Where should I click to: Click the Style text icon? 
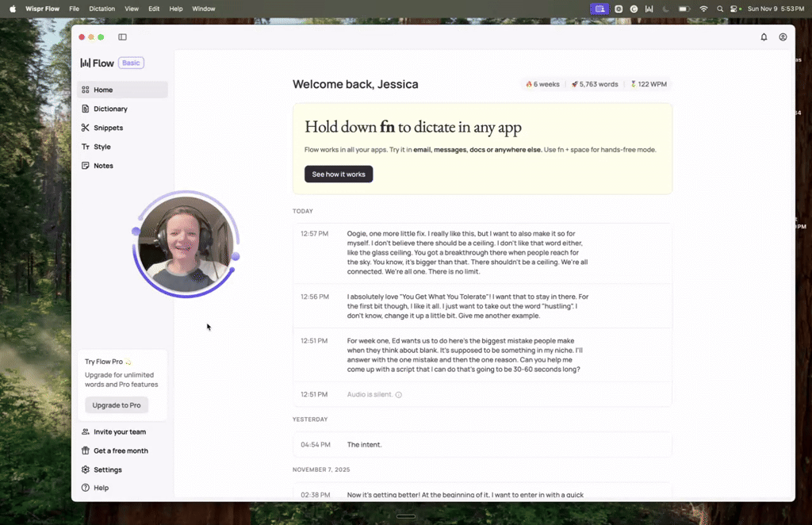click(x=86, y=147)
